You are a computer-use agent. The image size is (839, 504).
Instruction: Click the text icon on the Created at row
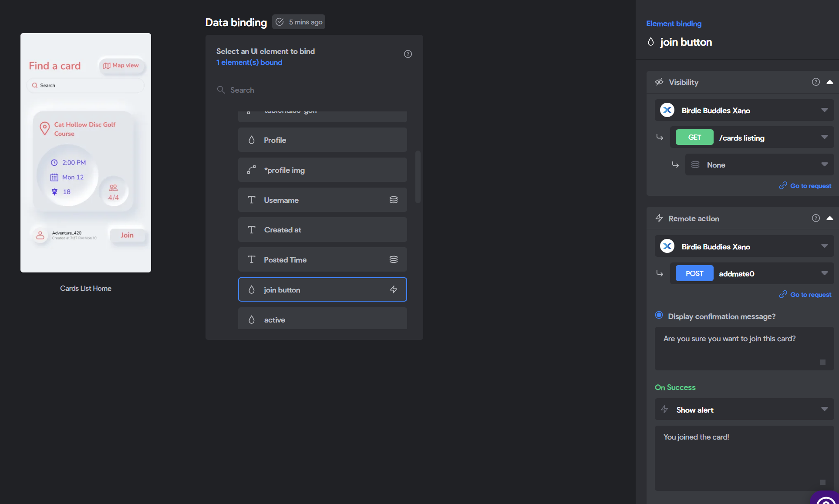click(x=251, y=229)
